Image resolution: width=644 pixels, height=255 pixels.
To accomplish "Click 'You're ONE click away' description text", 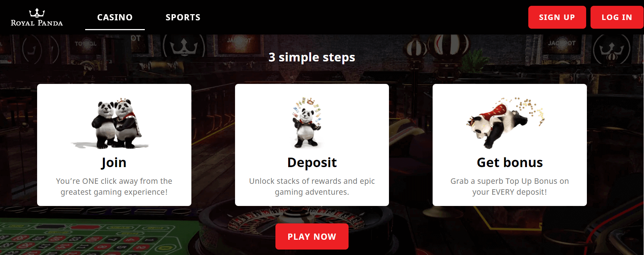I will [x=114, y=186].
